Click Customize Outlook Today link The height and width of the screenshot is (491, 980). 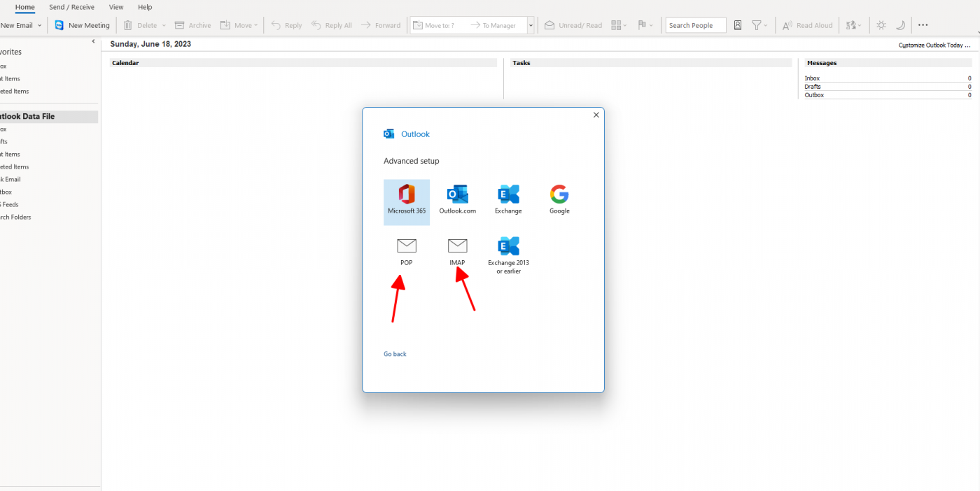pos(934,45)
